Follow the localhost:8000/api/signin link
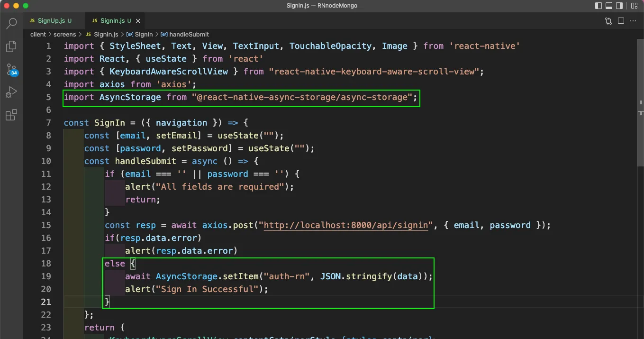Screen dimensions: 644x339 coord(345,225)
